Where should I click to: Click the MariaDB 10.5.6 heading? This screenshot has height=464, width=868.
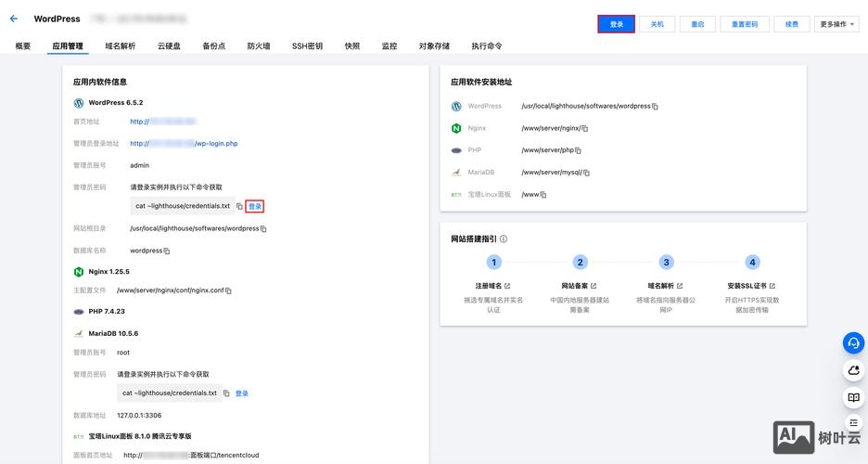point(113,333)
